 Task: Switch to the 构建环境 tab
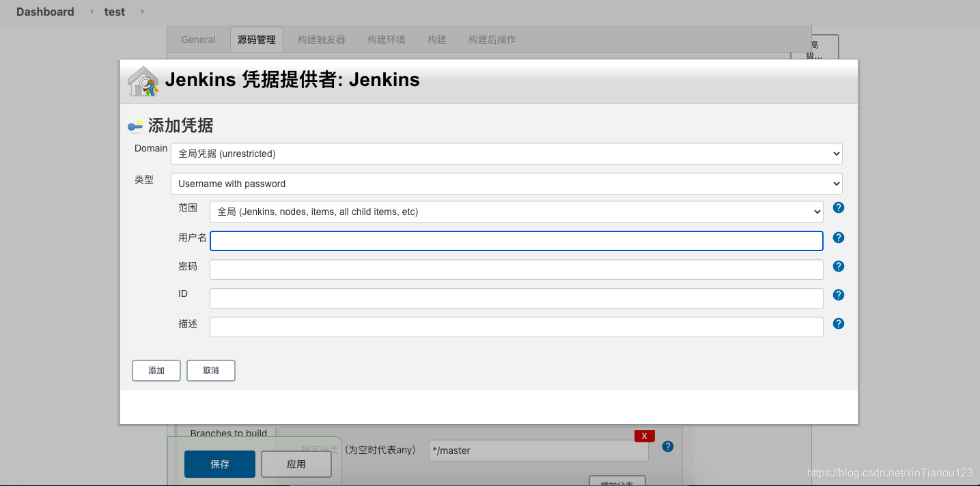[x=386, y=40]
